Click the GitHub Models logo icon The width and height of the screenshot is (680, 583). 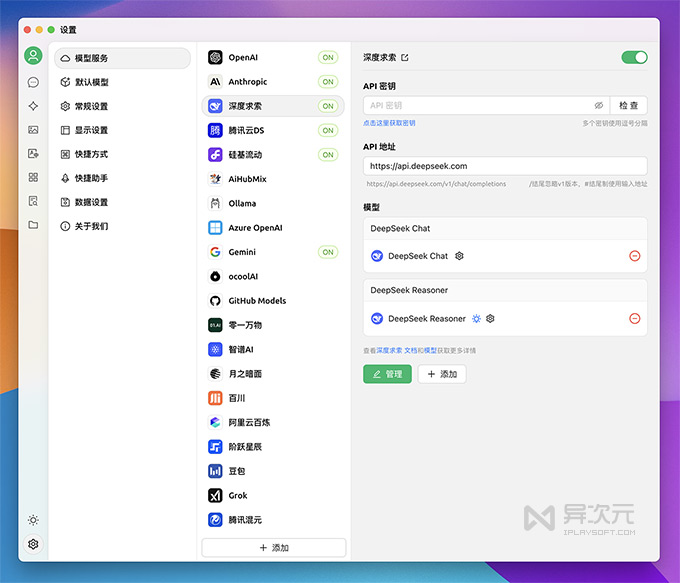click(215, 301)
